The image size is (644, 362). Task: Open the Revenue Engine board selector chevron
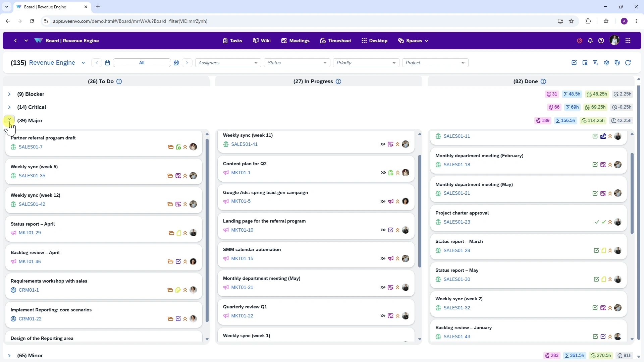click(x=83, y=63)
